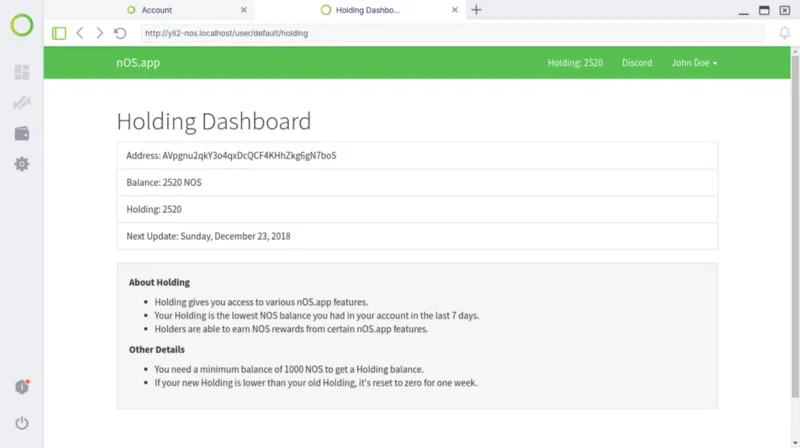800x448 pixels.
Task: Click the nOS.app brand link
Action: (x=138, y=63)
